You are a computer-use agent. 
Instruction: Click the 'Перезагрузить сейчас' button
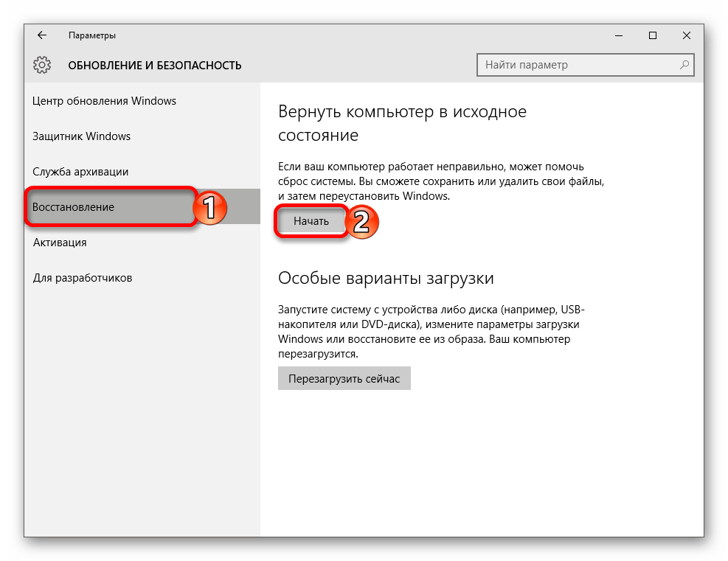(344, 379)
